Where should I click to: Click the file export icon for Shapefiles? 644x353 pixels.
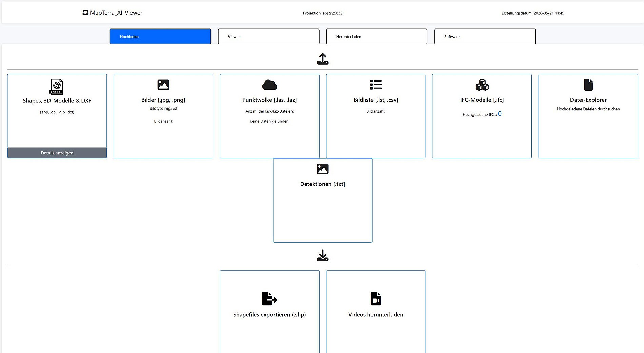pyautogui.click(x=269, y=298)
